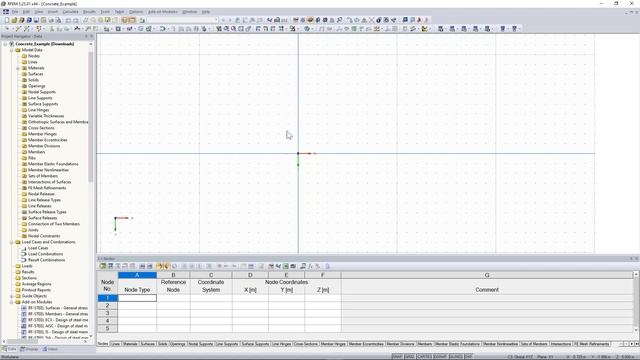
Task: Select Nodal Constraints in the navigator tree
Action: [44, 236]
